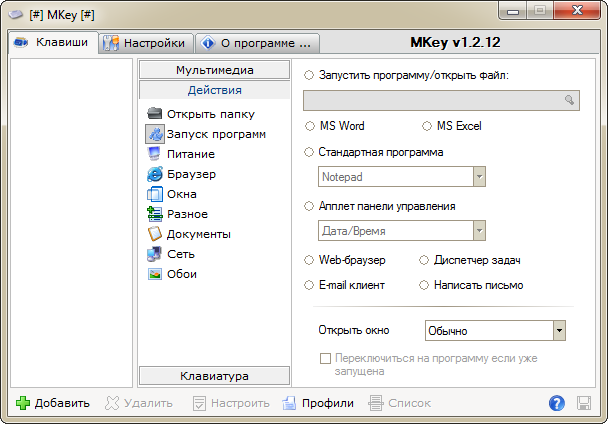
Task: Click the Окна windows icon
Action: click(155, 194)
